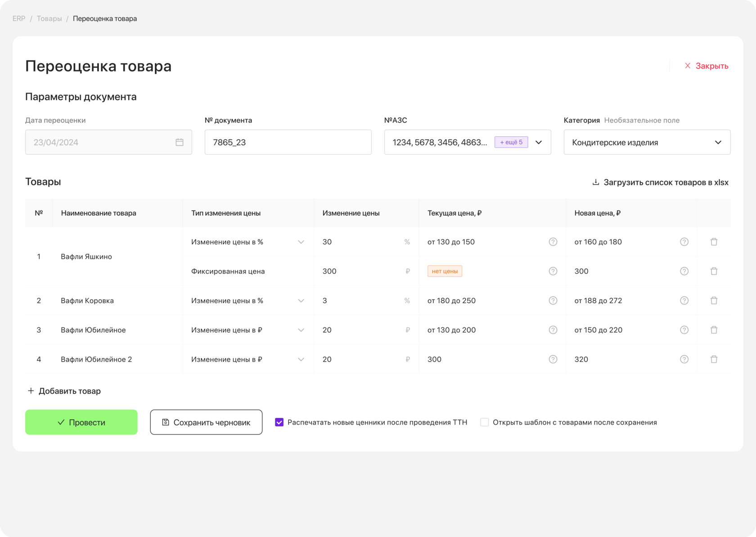Uncheck print new price tags checkbox
756x537 pixels.
[x=279, y=422]
